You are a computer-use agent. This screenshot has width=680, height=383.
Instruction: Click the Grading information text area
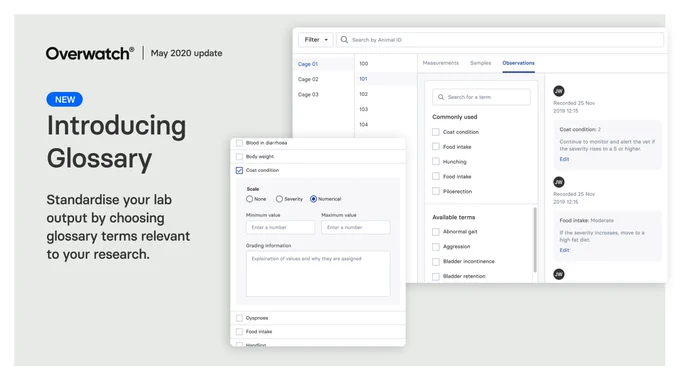tap(318, 274)
